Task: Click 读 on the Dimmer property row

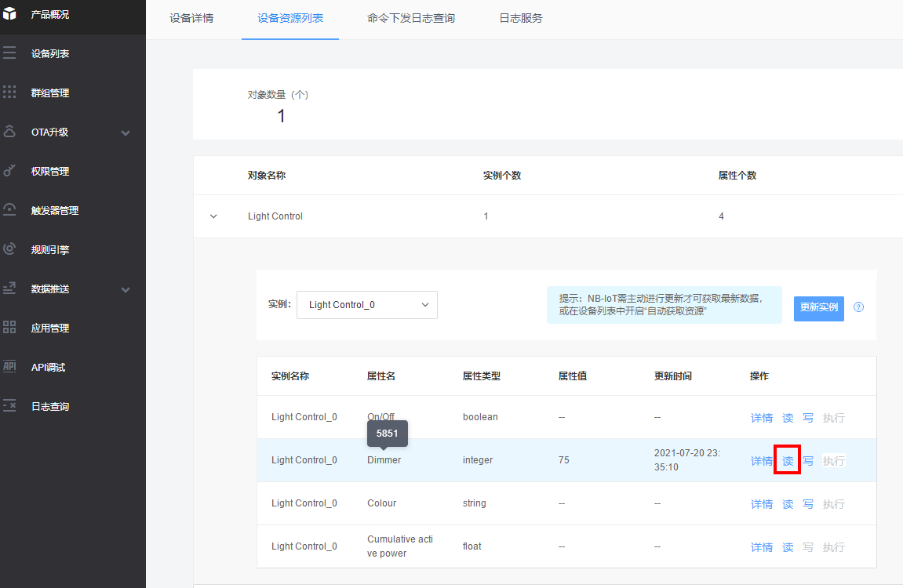Action: (787, 460)
